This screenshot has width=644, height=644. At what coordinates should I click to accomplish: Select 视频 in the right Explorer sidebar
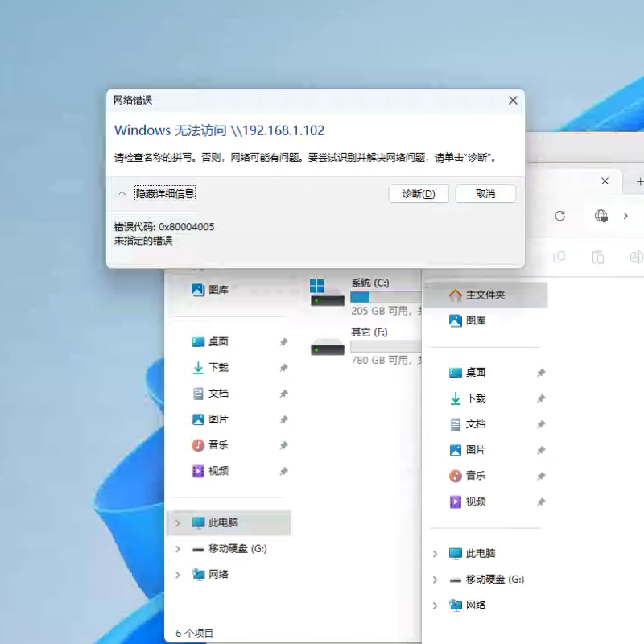468,502
